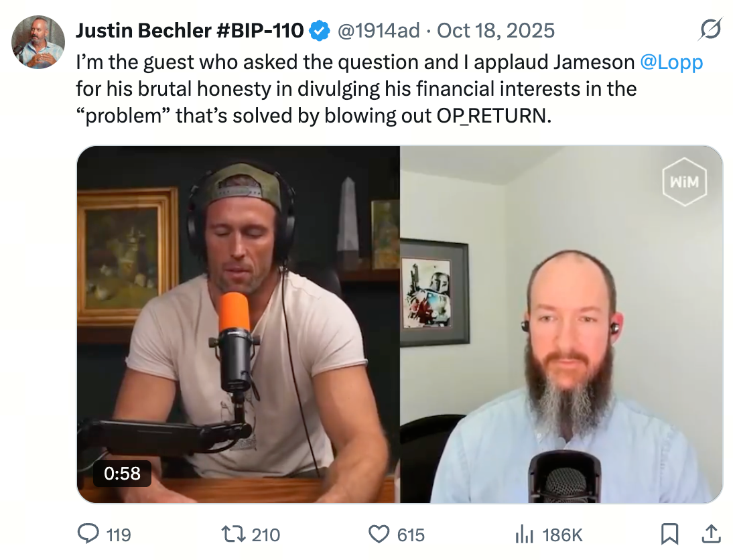733x560 pixels.
Task: Open the @Lopp mention link
Action: click(x=671, y=62)
